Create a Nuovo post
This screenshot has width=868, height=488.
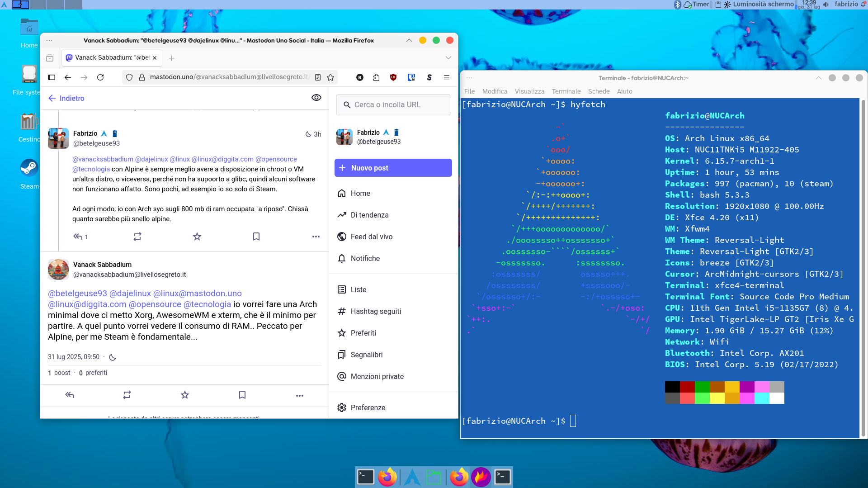coord(393,168)
